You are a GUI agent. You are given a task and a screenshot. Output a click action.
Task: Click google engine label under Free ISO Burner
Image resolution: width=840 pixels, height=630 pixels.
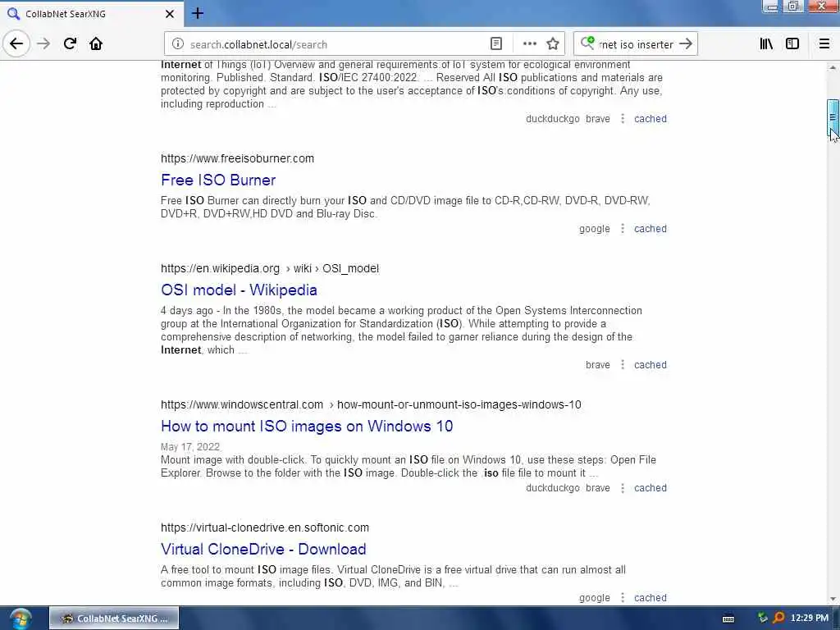(594, 229)
